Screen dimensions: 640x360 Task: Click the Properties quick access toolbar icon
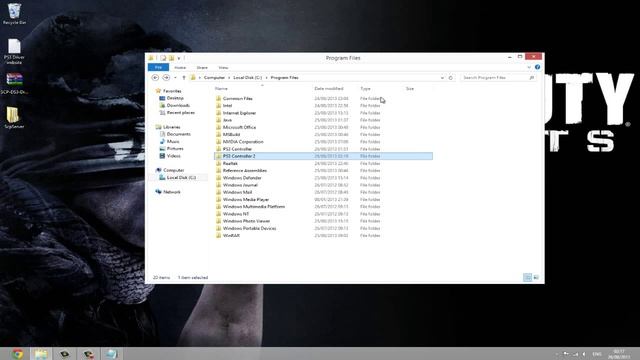[163, 58]
